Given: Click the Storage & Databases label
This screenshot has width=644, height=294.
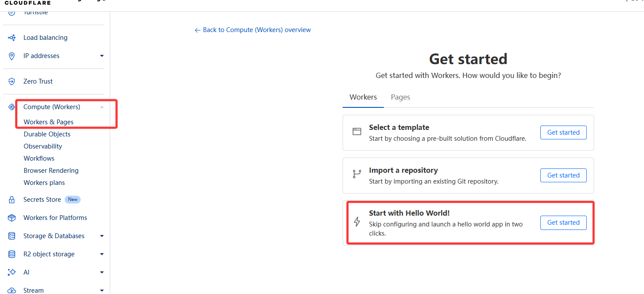Looking at the screenshot, I should point(54,236).
